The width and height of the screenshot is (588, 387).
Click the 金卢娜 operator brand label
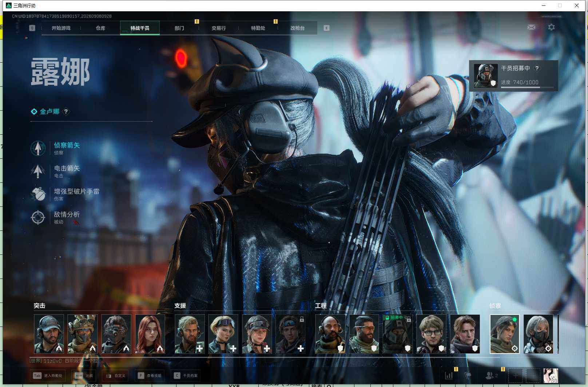tap(49, 111)
